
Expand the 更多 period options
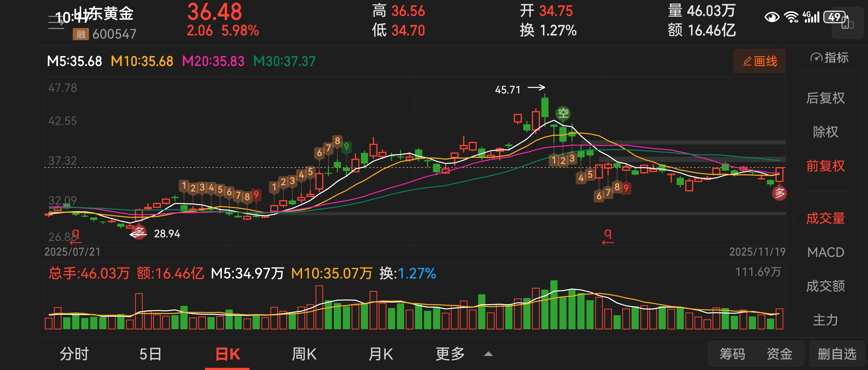(x=450, y=354)
